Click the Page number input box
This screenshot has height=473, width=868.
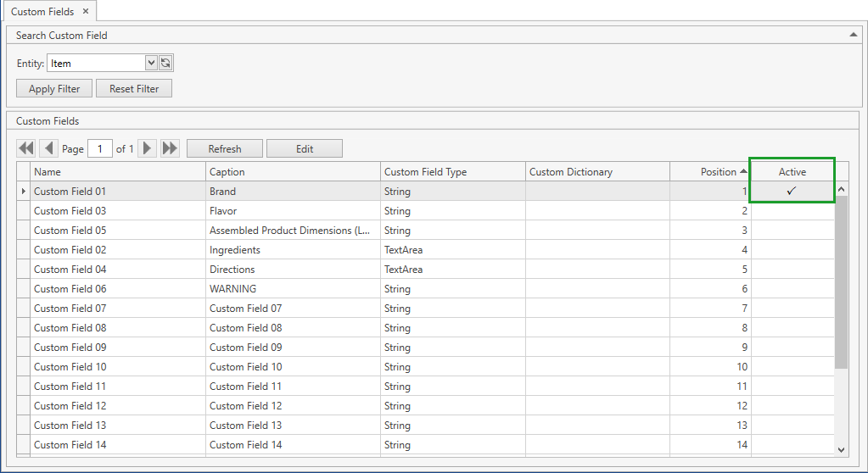tap(100, 148)
